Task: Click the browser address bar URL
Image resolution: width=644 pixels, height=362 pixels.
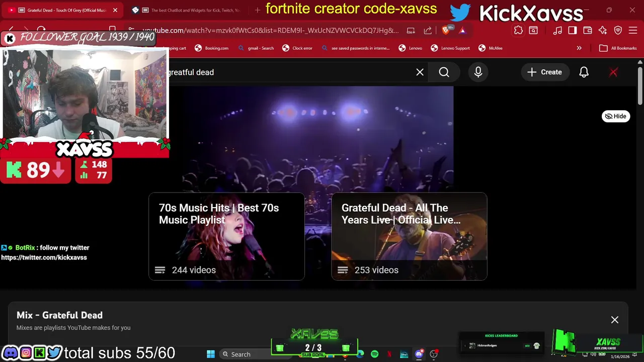Action: click(270, 30)
